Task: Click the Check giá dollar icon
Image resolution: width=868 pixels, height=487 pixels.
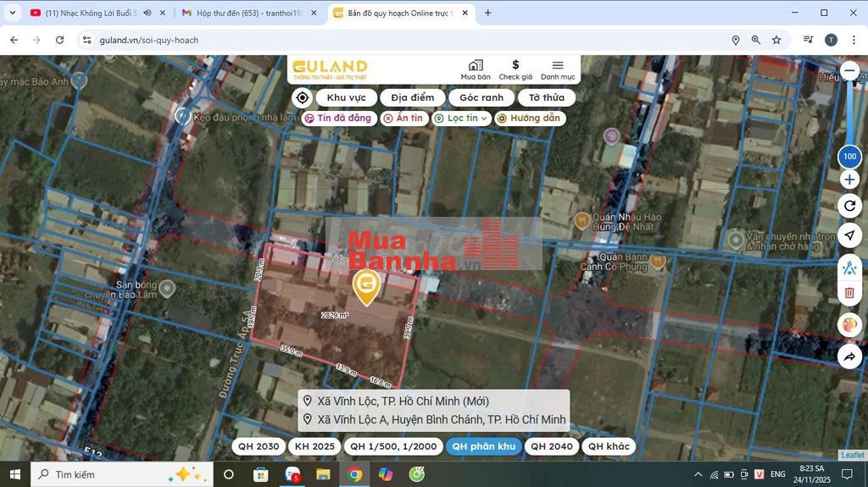Action: (x=515, y=66)
